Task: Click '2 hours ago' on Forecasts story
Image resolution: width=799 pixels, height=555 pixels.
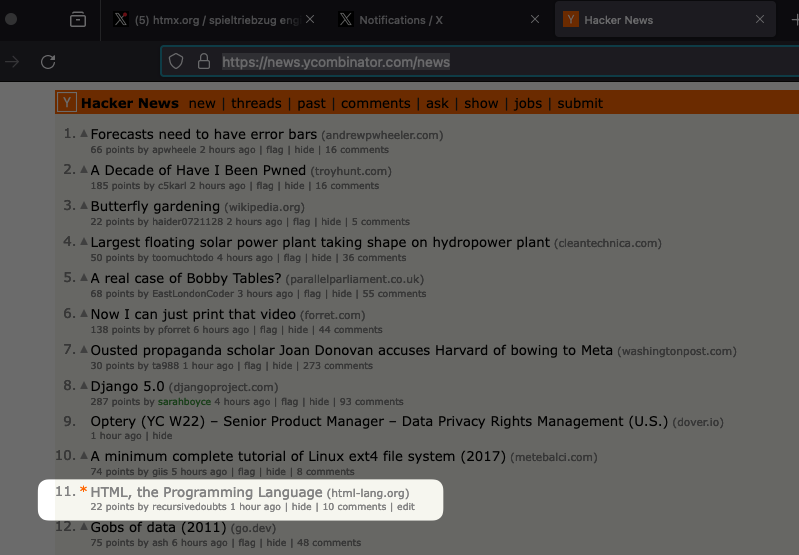Action: click(x=227, y=150)
